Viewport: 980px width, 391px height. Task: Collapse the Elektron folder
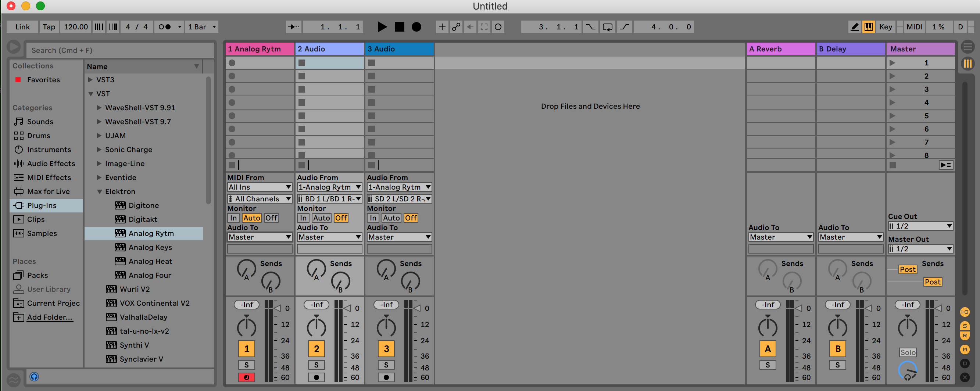99,192
